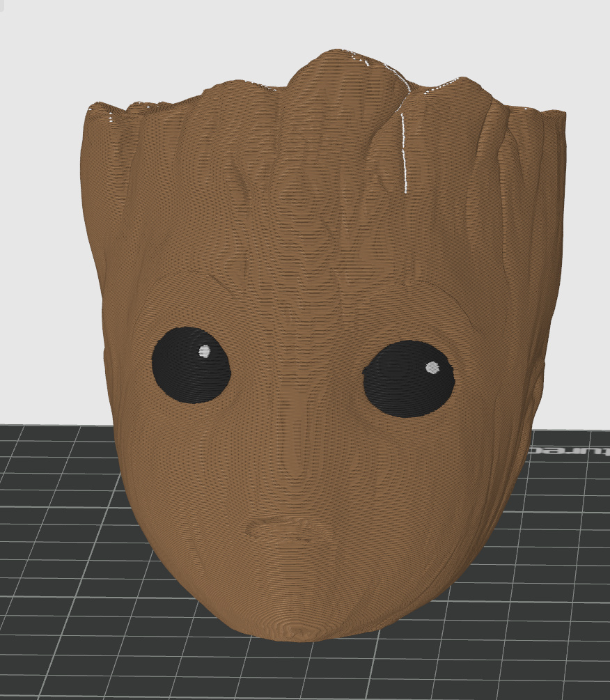This screenshot has height=700, width=610.
Task: Click the right black eye of the model
Action: 409,379
